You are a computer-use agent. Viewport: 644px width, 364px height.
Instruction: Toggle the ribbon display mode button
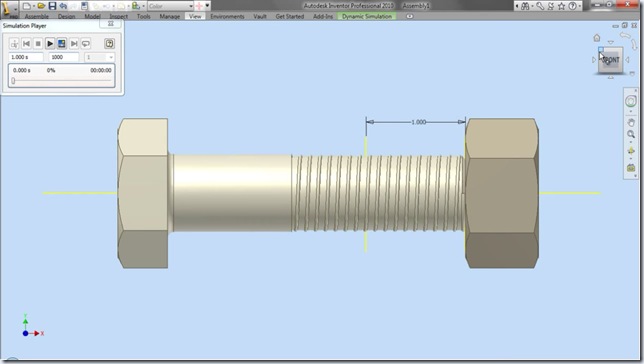409,16
